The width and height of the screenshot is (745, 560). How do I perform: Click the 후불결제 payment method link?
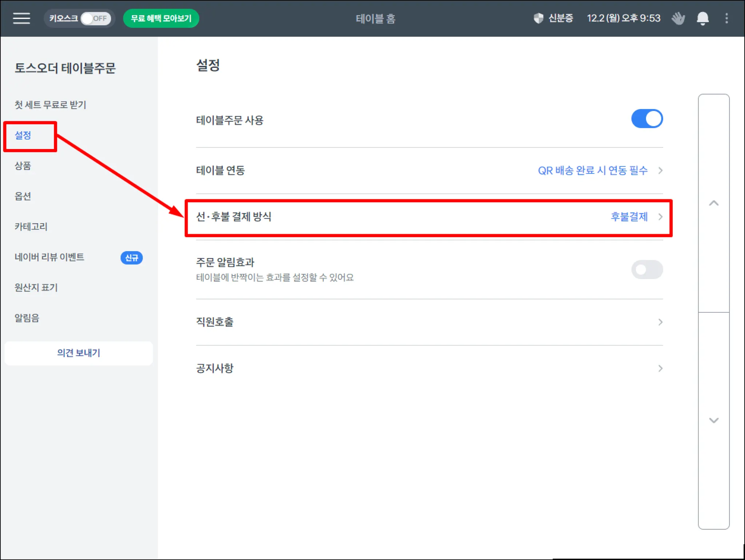pos(629,217)
